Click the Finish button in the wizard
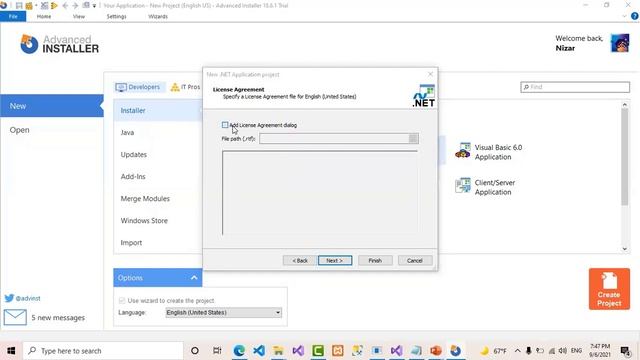 (x=375, y=260)
